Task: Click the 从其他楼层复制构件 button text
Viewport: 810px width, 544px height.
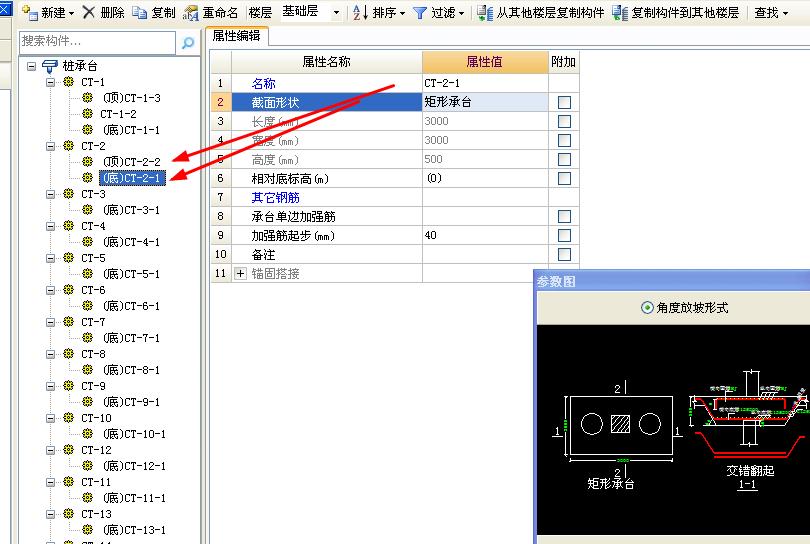Action: (x=550, y=13)
